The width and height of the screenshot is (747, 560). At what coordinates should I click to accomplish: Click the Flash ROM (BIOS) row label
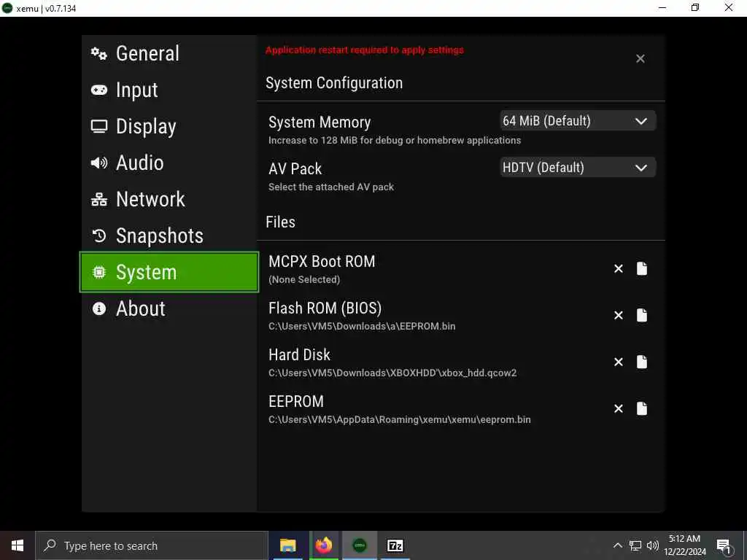point(325,308)
